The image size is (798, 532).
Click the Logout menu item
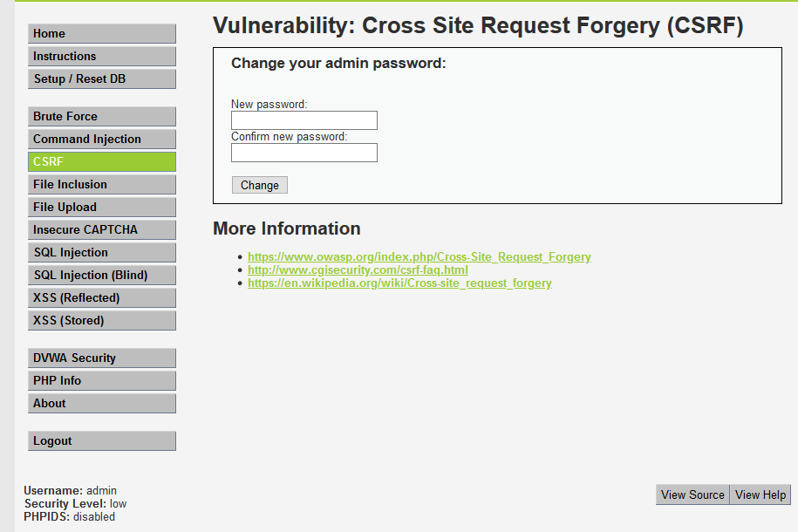pos(101,441)
